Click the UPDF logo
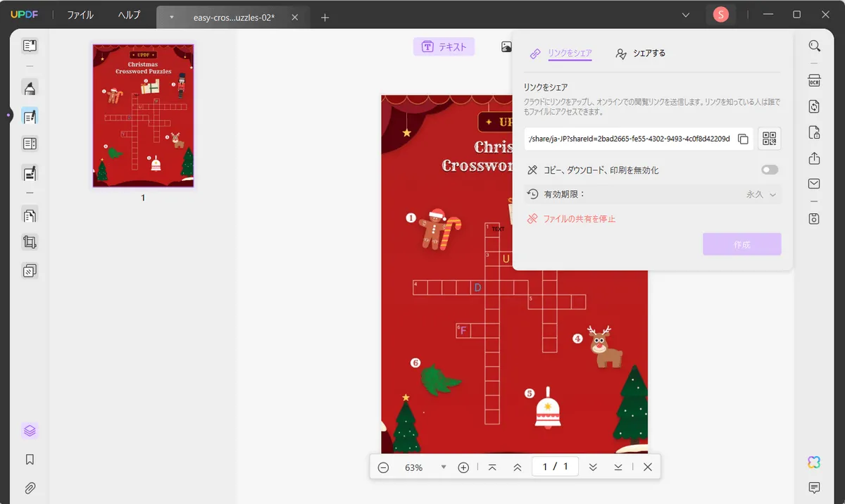Screen dimensions: 845x504 coord(24,15)
